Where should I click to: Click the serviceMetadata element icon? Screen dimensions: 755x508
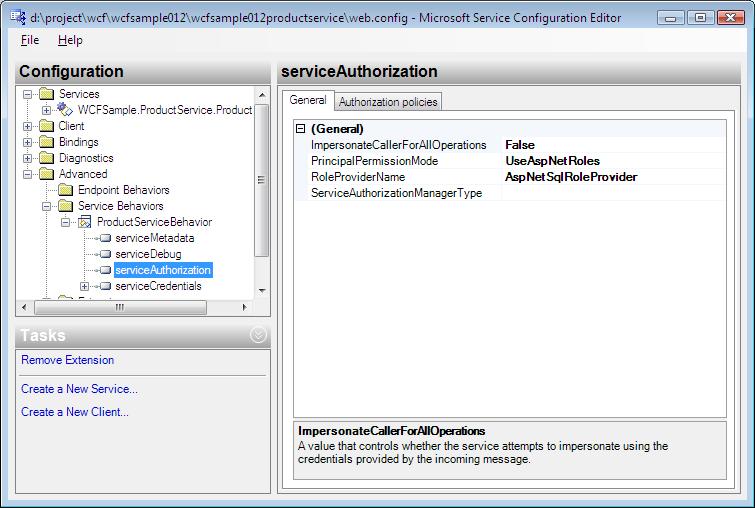(x=105, y=238)
